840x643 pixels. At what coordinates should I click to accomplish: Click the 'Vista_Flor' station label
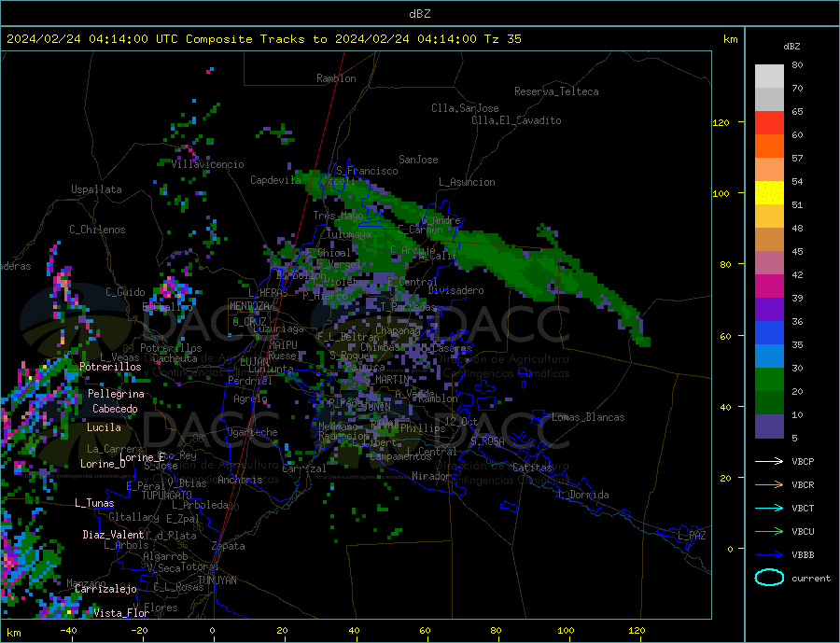click(x=121, y=613)
